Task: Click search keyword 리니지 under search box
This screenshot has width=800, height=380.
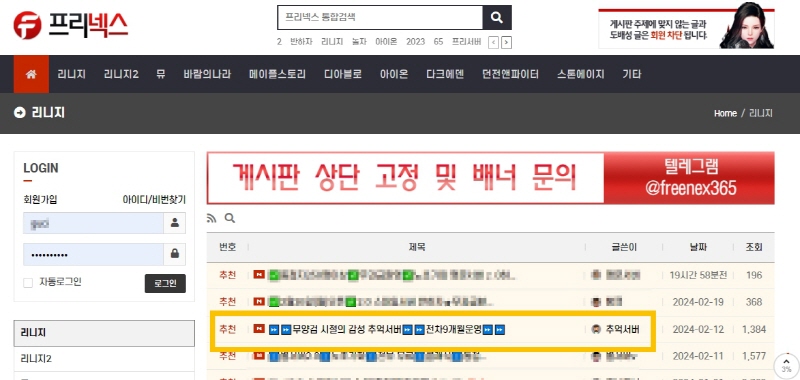Action: [x=332, y=42]
